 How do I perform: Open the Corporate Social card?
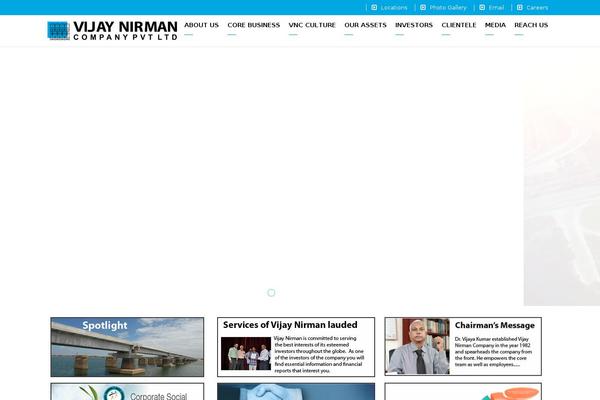pyautogui.click(x=127, y=392)
